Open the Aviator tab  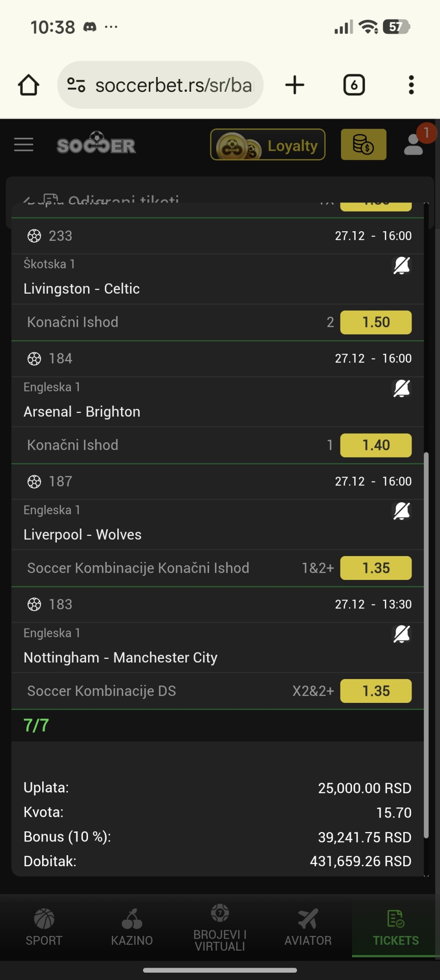308,927
